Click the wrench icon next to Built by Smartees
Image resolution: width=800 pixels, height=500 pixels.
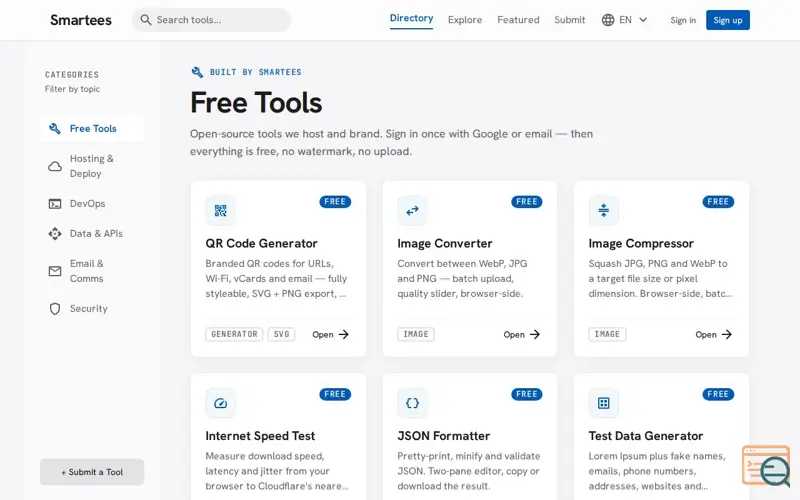point(197,72)
